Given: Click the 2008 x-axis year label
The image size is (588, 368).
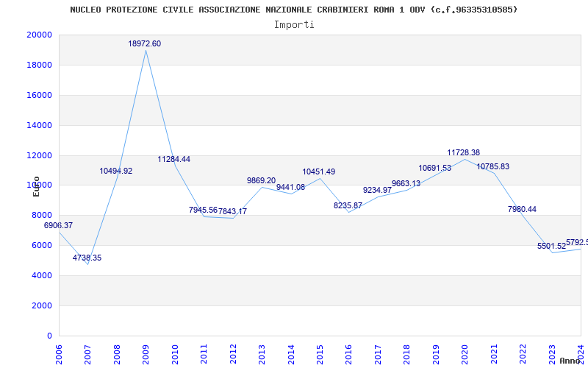Looking at the screenshot, I should pyautogui.click(x=117, y=355).
